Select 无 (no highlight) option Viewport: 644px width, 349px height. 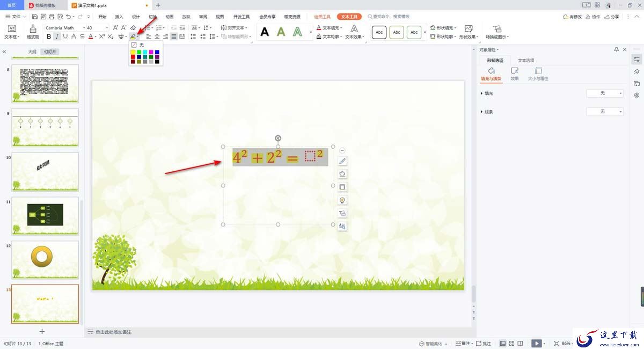pyautogui.click(x=138, y=45)
